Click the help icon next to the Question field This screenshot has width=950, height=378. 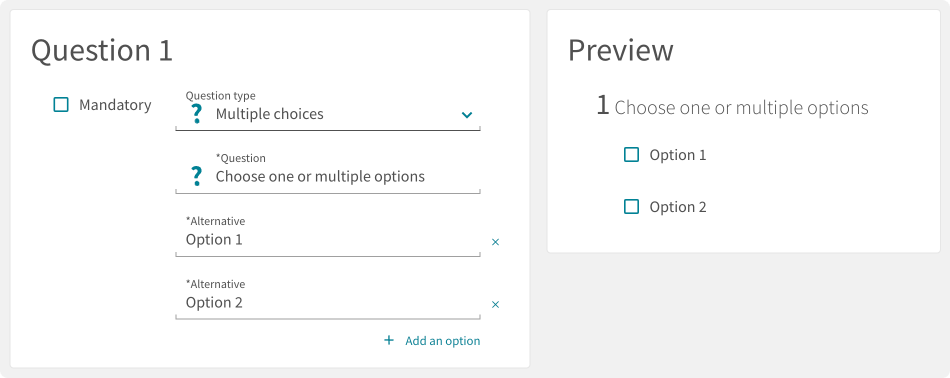pyautogui.click(x=196, y=176)
